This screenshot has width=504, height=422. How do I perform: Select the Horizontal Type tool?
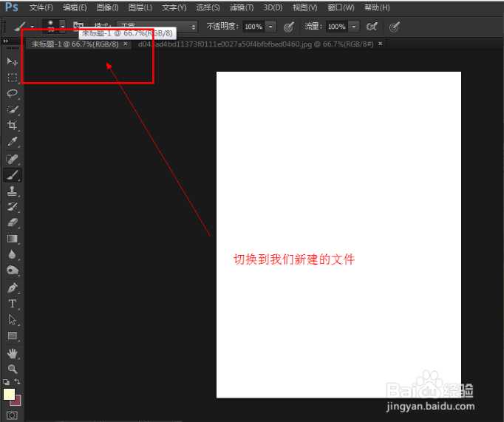click(x=13, y=304)
